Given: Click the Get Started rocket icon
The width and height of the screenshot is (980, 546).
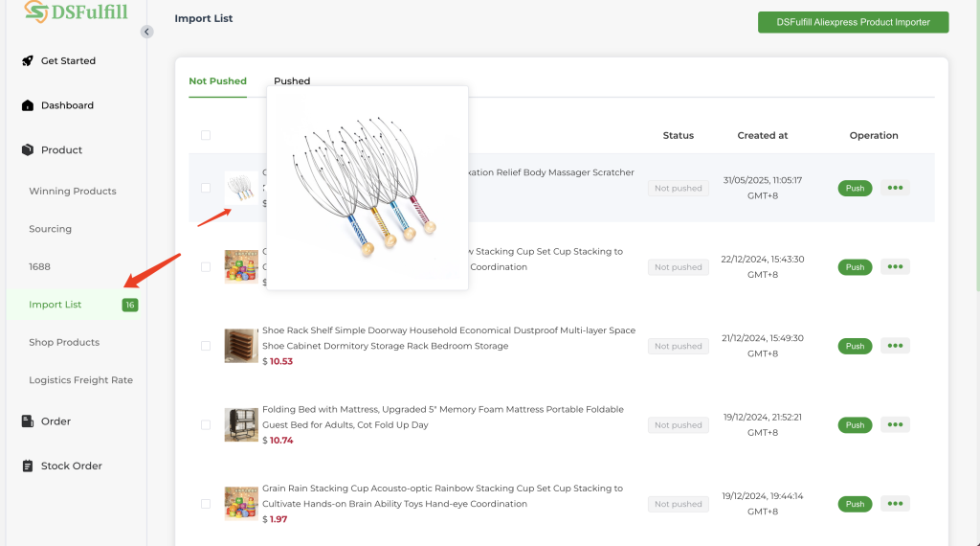Looking at the screenshot, I should (28, 61).
